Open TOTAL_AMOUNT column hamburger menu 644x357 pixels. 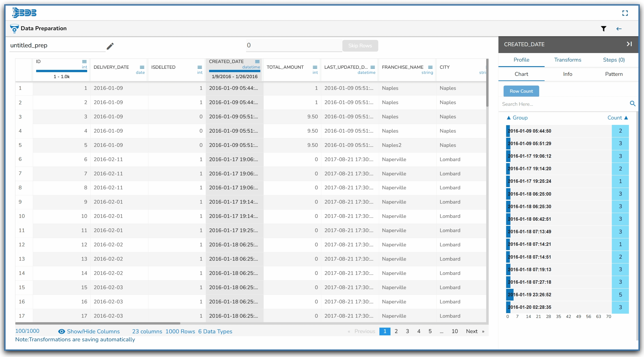click(315, 67)
